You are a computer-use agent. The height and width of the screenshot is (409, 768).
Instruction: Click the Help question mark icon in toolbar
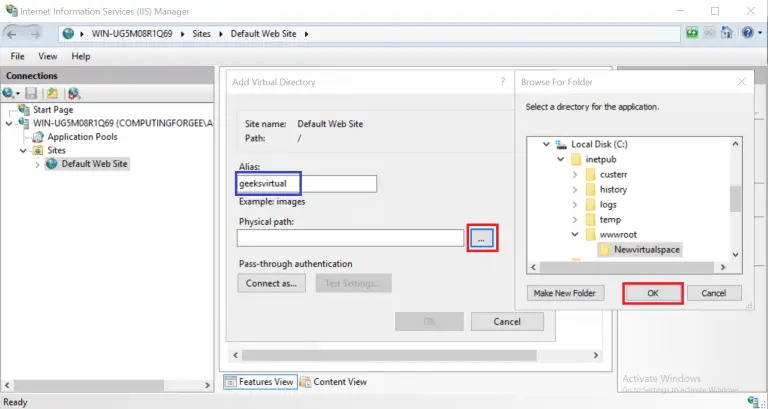tap(746, 33)
